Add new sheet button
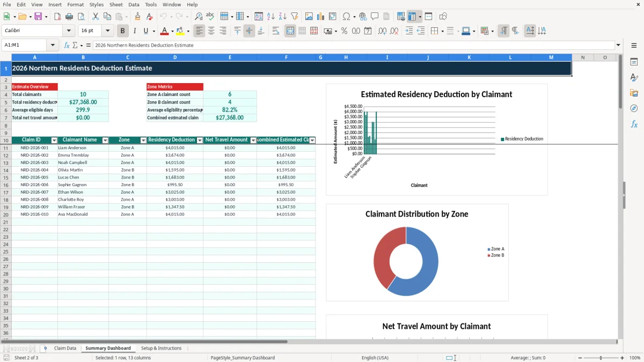The image size is (644, 362). (x=45, y=348)
